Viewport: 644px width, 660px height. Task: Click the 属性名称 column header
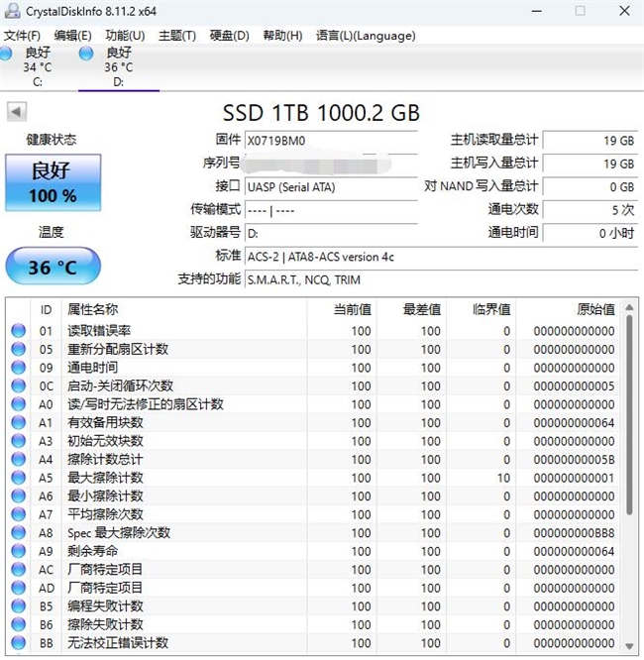(92, 309)
